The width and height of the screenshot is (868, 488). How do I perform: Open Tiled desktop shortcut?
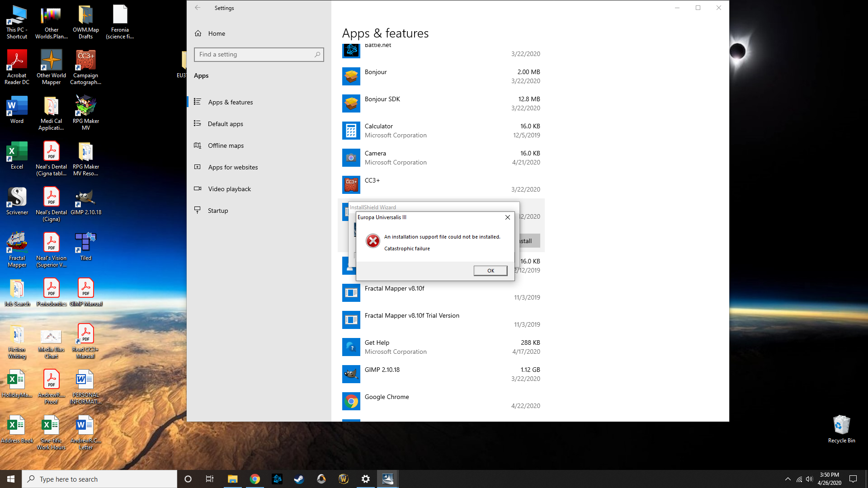tap(85, 246)
